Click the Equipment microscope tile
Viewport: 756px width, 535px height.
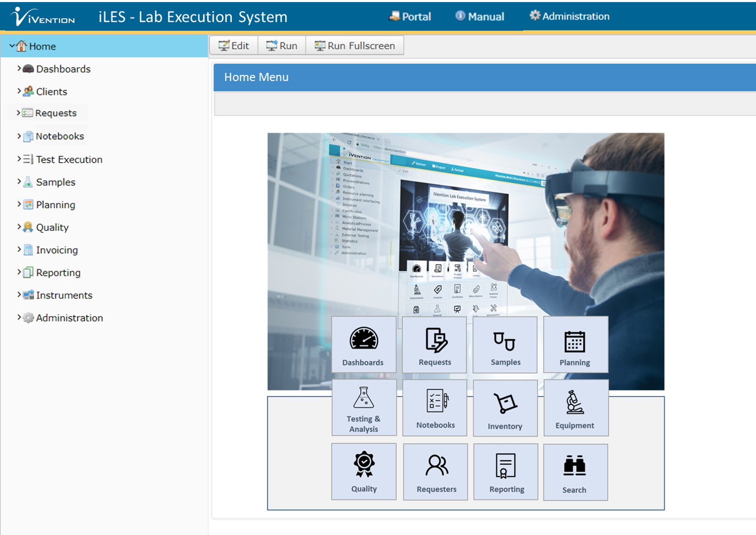pos(576,407)
